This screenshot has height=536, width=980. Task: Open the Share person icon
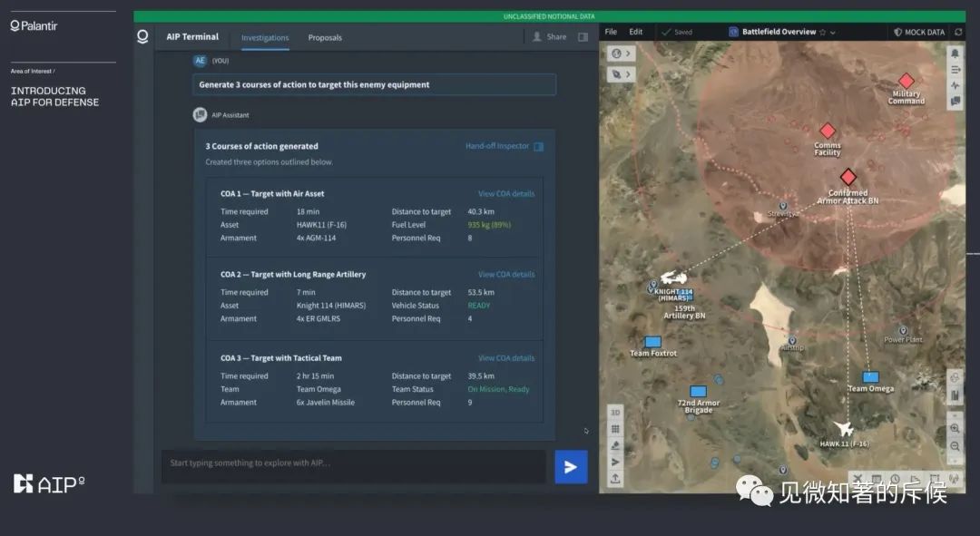tap(537, 37)
